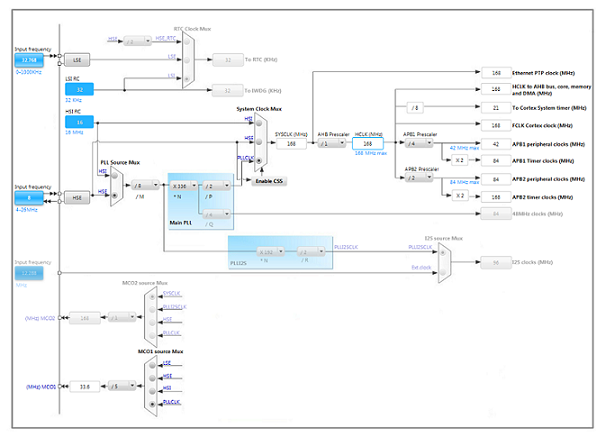Select Ext clock in I2S source Mux
Image resolution: width=606 pixels, height=437 pixels.
[x=443, y=272]
